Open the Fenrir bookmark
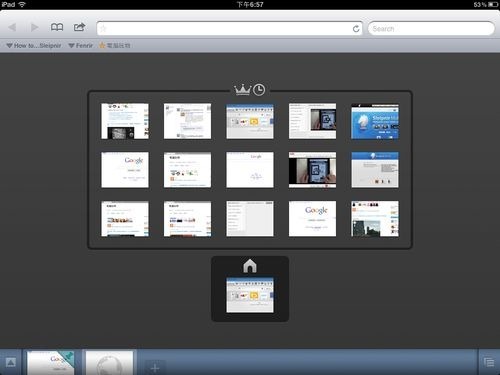The image size is (500, 375). point(81,46)
